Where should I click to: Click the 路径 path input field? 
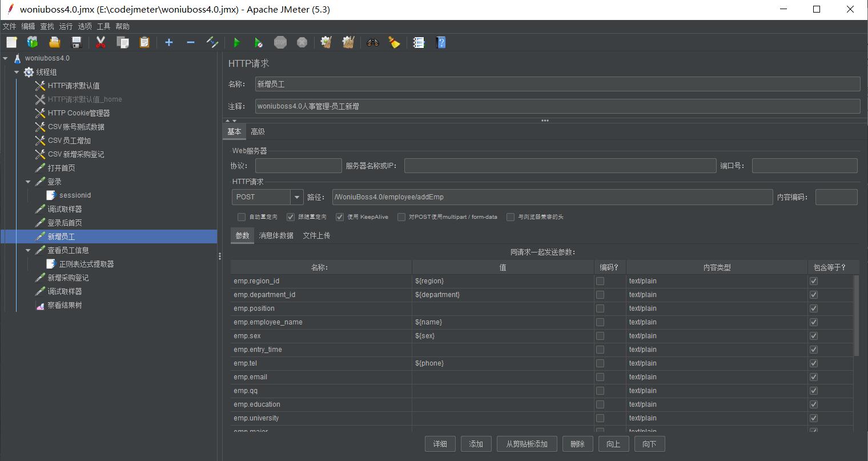tap(552, 197)
